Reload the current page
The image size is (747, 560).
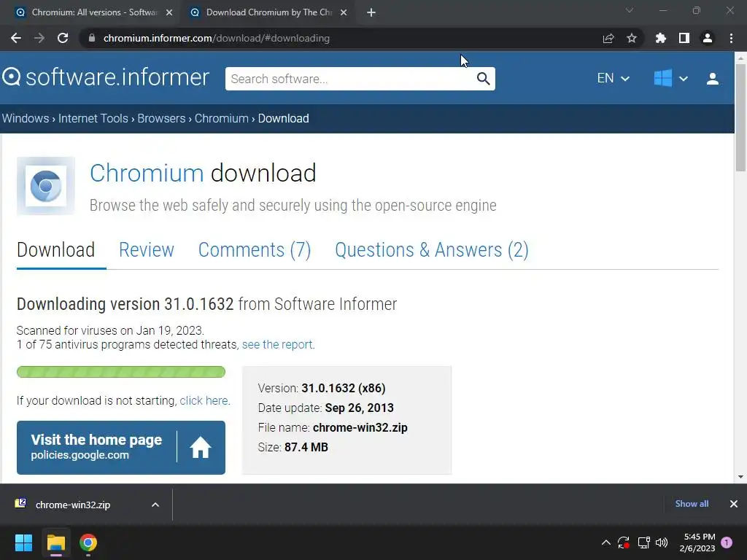tap(63, 38)
